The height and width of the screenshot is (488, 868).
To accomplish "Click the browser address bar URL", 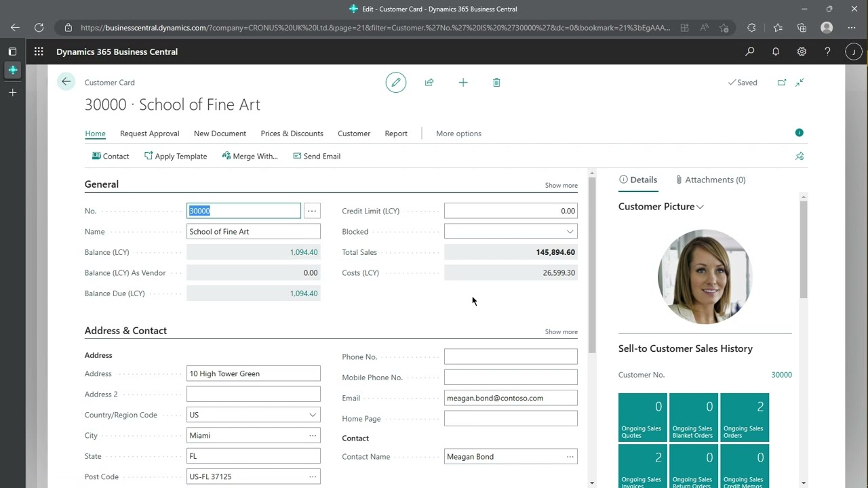I will click(x=375, y=28).
